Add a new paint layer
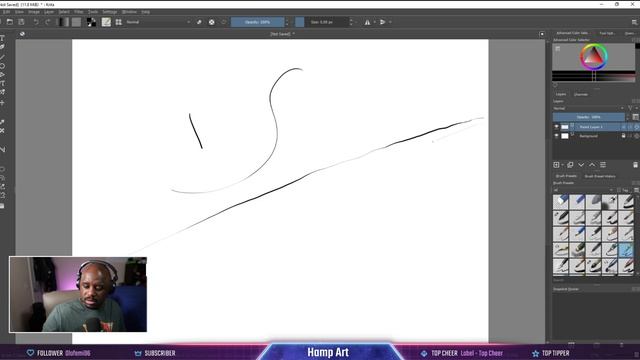The width and height of the screenshot is (640, 360). pyautogui.click(x=556, y=165)
